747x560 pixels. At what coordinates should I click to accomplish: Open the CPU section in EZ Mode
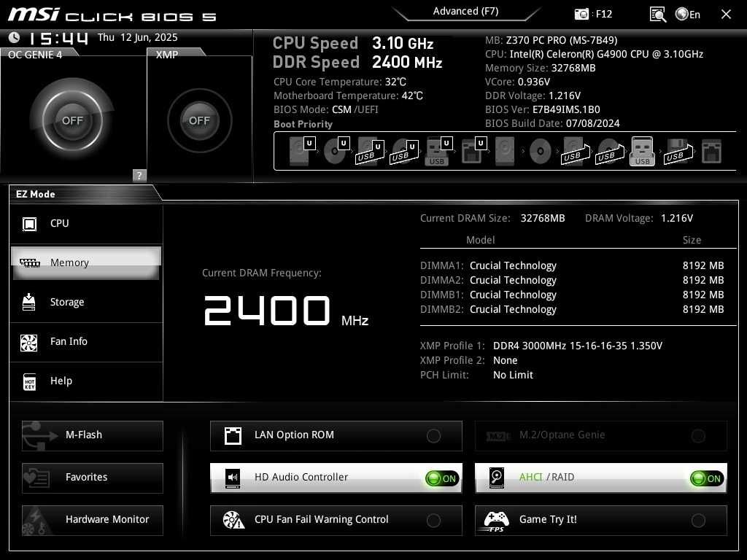coord(86,223)
